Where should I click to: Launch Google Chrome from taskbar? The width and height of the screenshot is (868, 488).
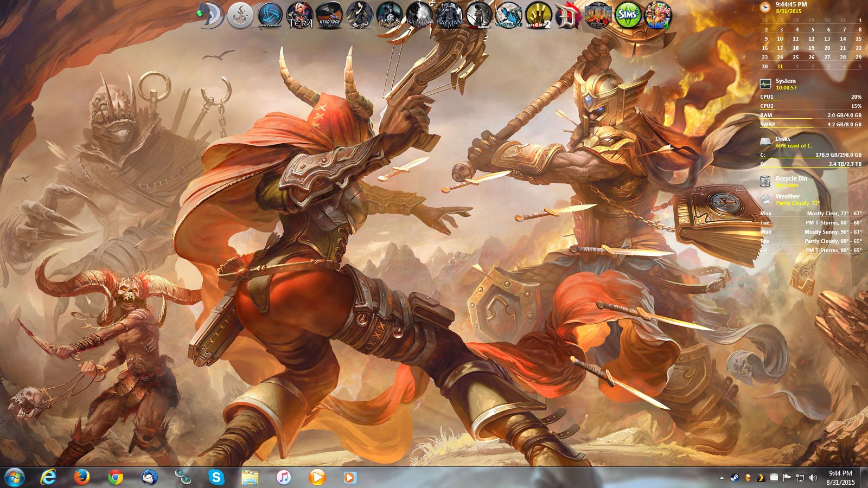tap(115, 477)
